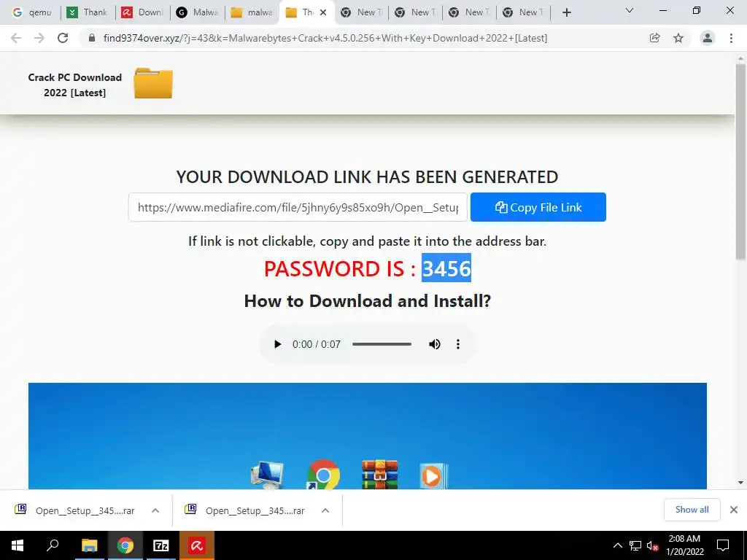The height and width of the screenshot is (560, 747).
Task: Close the downloads bar
Action: click(734, 510)
